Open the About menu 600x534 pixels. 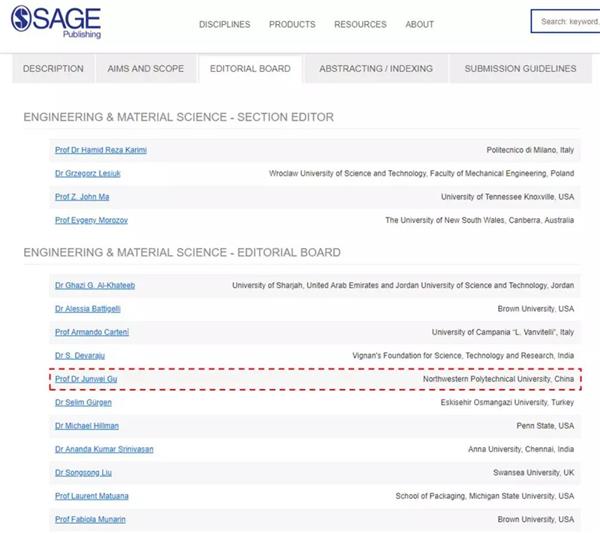click(x=420, y=24)
